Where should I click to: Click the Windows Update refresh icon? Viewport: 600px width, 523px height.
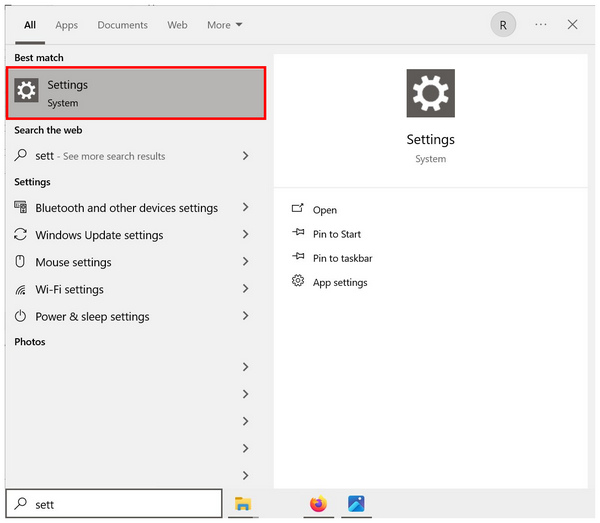(x=20, y=234)
